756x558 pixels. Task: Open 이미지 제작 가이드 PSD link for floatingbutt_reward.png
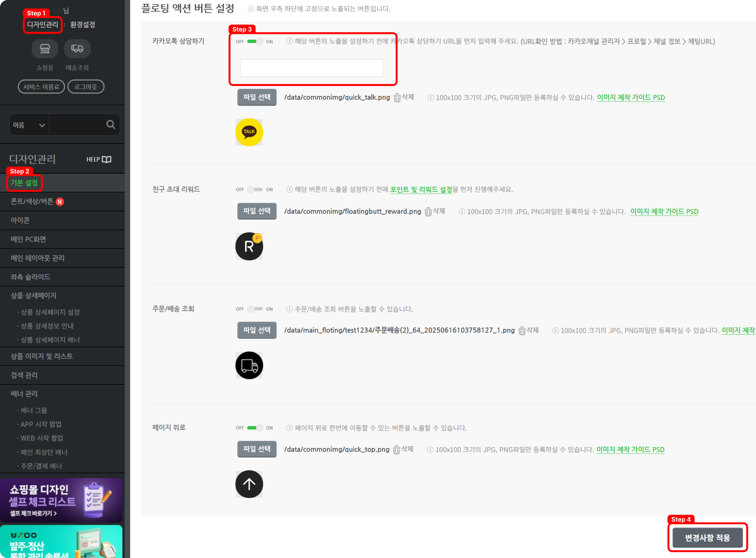click(664, 211)
